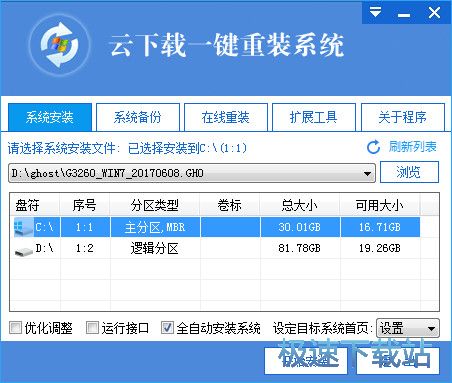Uncheck 全自动安装系统 option
Viewport: 452px width, 383px height.
tap(167, 328)
